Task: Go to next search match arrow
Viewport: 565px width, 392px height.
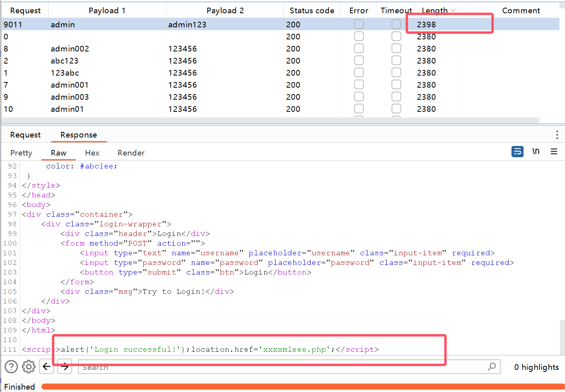Action: coord(64,366)
